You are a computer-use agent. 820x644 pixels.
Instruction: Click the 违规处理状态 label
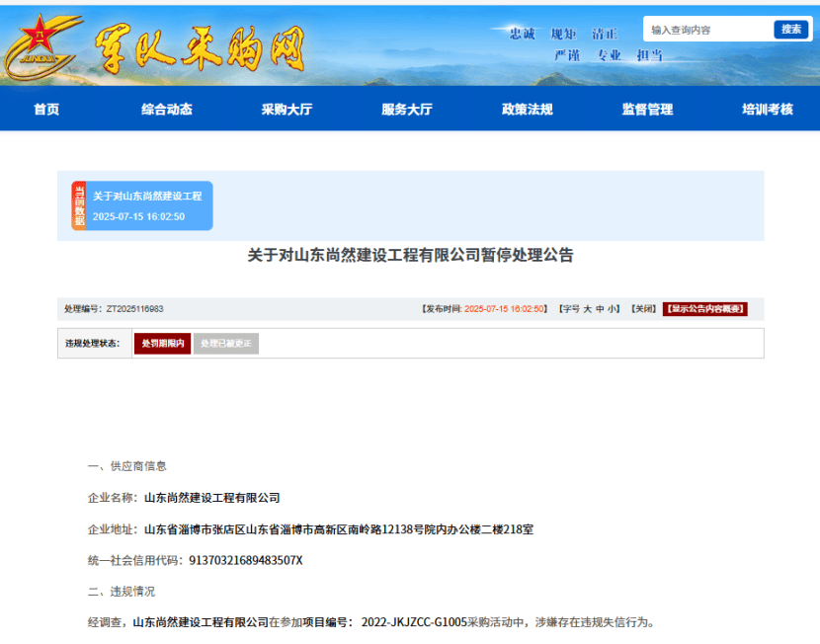(x=93, y=344)
